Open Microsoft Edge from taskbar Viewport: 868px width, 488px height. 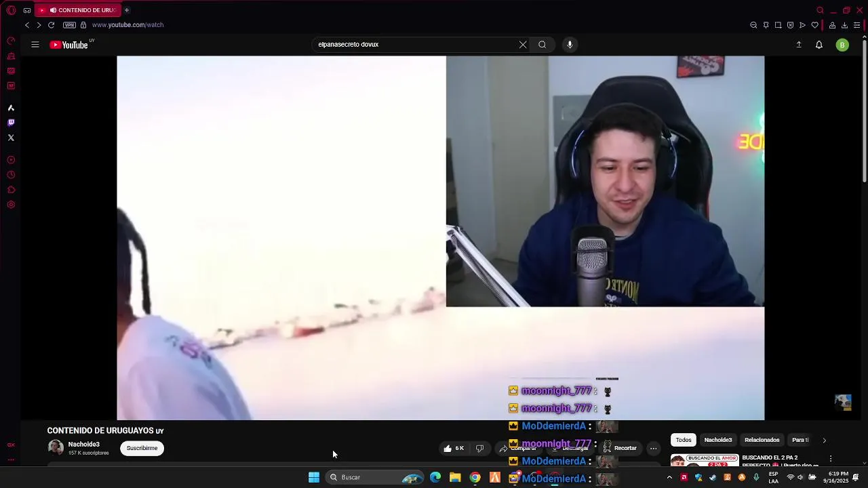click(435, 477)
